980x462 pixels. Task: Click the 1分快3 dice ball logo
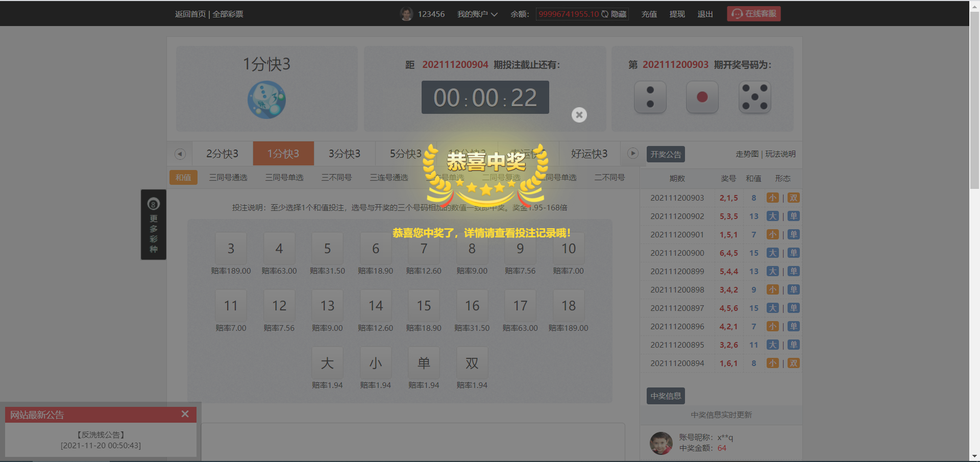[266, 100]
